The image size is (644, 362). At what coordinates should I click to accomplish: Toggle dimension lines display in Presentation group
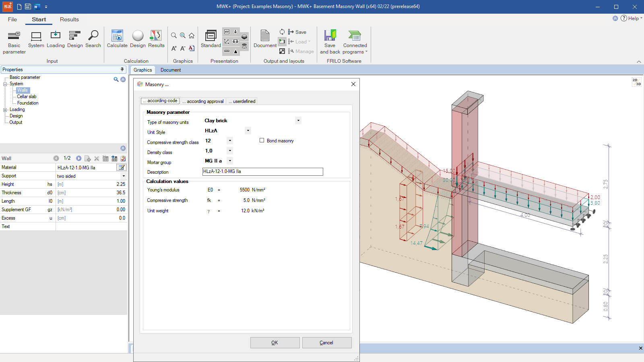(x=227, y=51)
